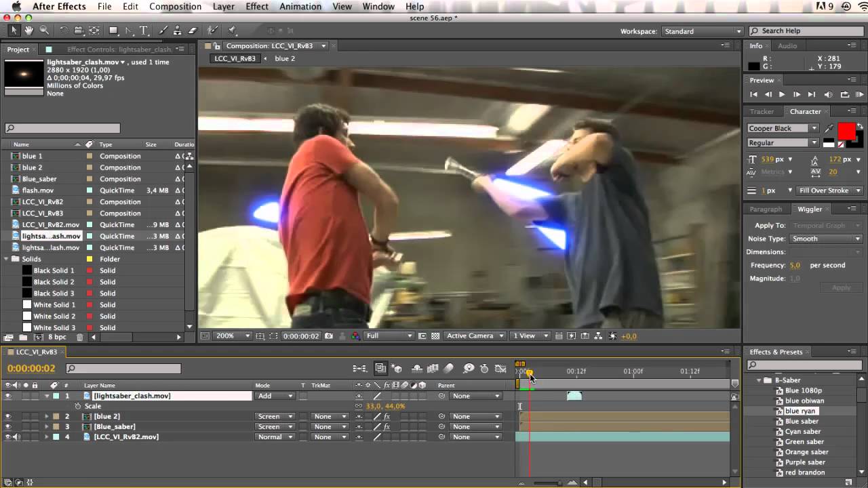The width and height of the screenshot is (868, 488).
Task: Hide the LCC_VI_RvB2.mov layer video
Action: click(8, 436)
